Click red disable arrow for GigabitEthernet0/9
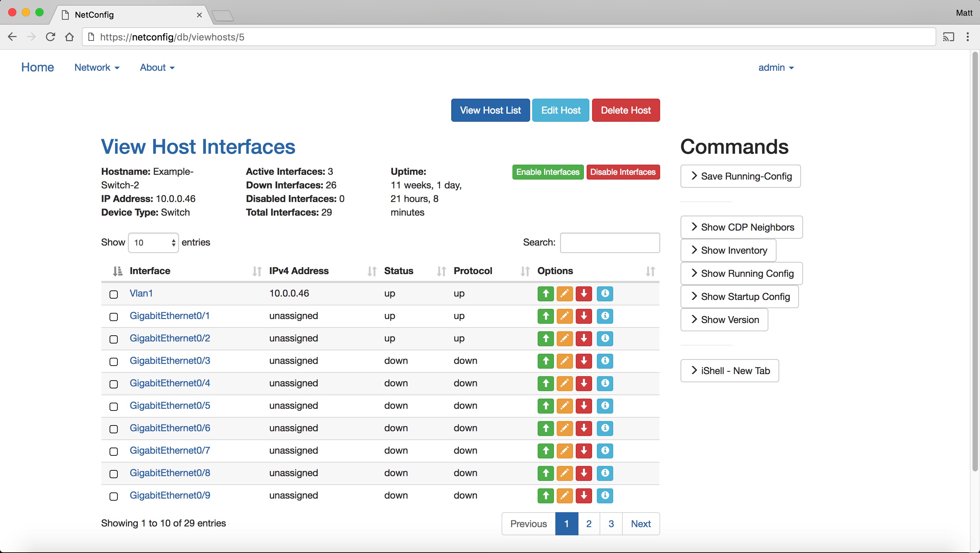This screenshot has width=980, height=553. [x=584, y=496]
